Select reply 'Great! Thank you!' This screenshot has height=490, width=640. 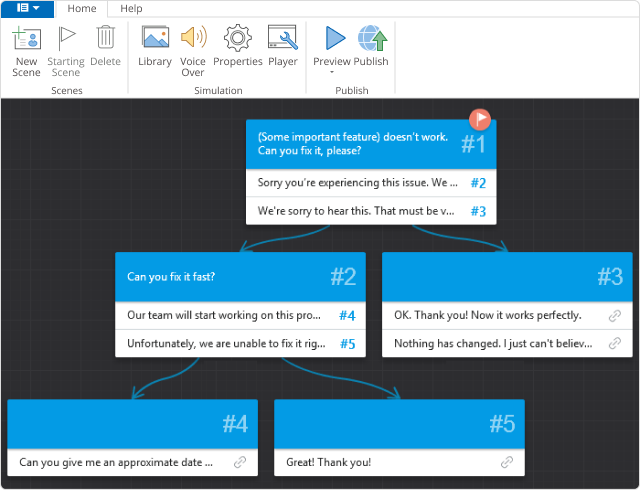click(x=400, y=462)
